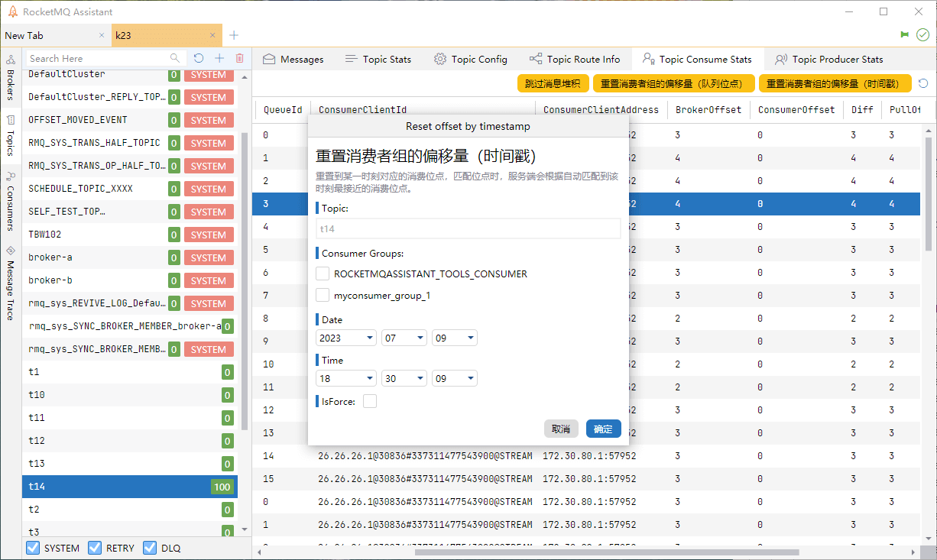Open the minute 30 dropdown

click(404, 378)
